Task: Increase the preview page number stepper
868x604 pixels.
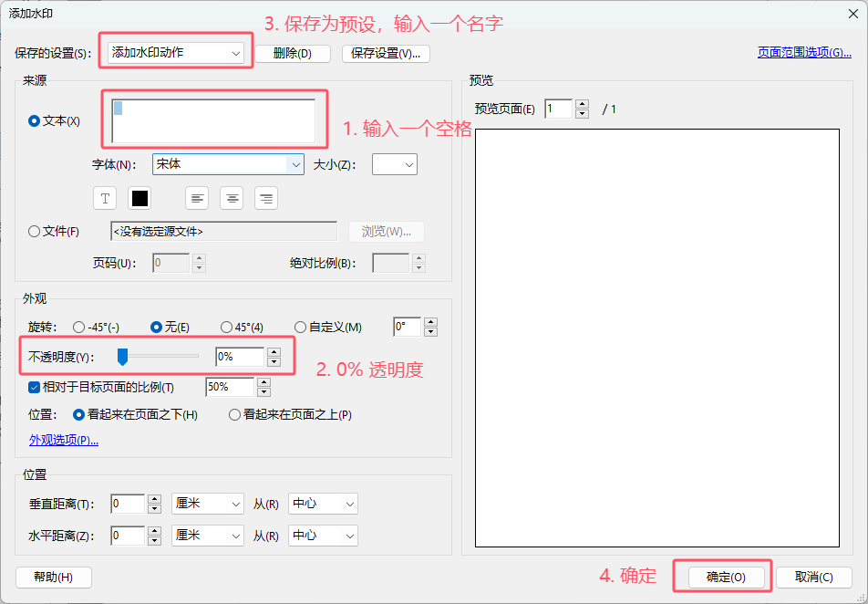Action: coord(582,105)
